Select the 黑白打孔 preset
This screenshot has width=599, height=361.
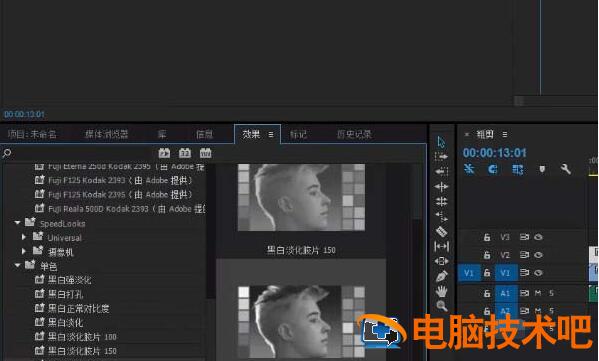click(65, 294)
